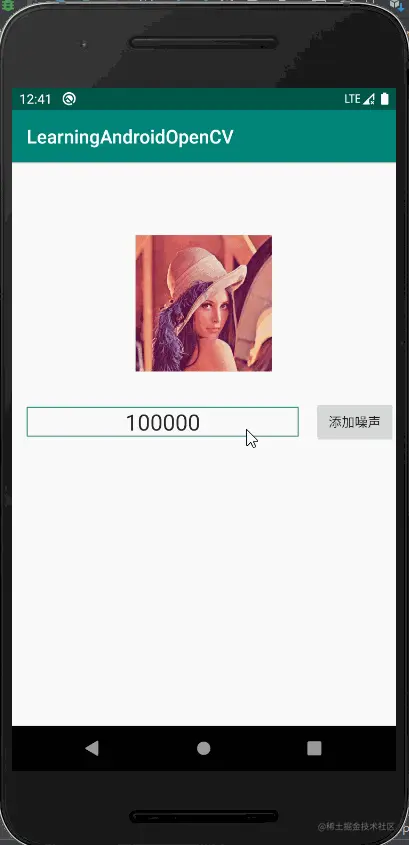Open recent apps with the square icon
The height and width of the screenshot is (845, 409).
pos(314,747)
